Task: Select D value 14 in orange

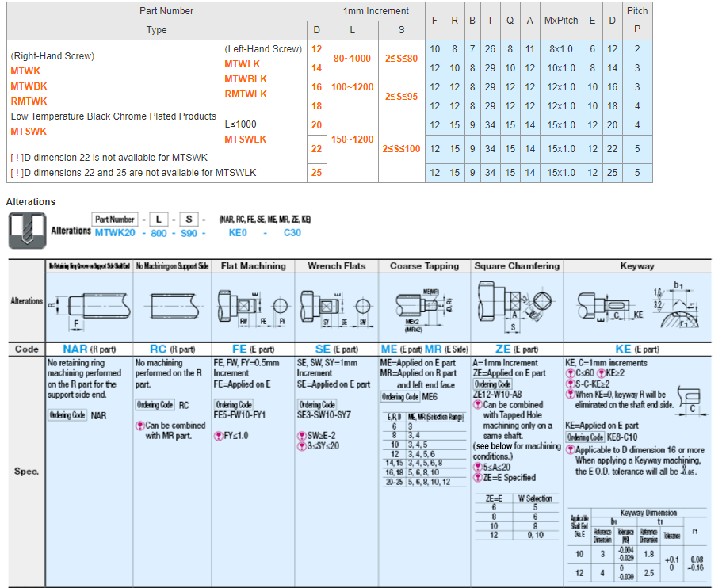Action: coord(317,68)
